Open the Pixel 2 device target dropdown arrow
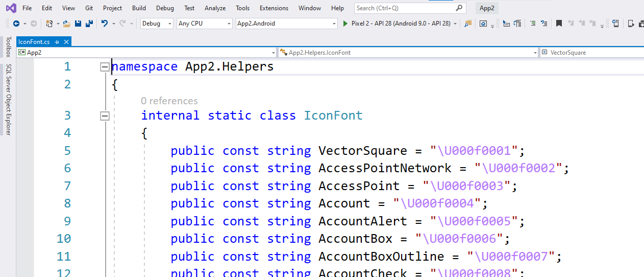 (x=455, y=24)
